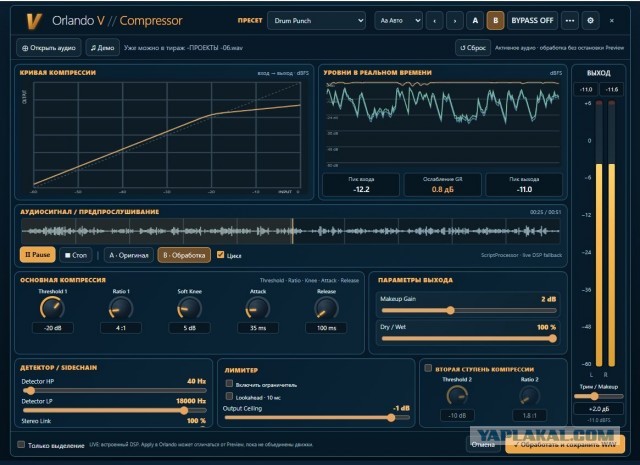Viewport: 640px width, 465px height.
Task: Click the compression curve graph
Action: tap(167, 135)
